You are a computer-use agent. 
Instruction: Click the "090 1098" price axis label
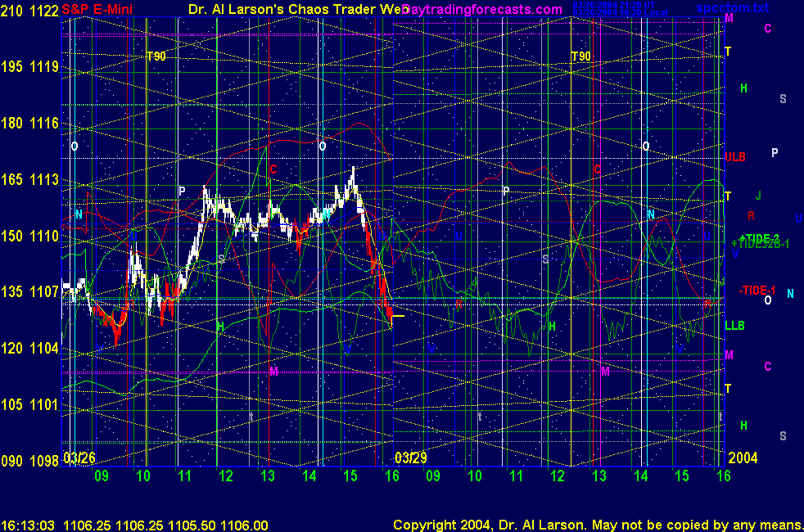[x=29, y=461]
